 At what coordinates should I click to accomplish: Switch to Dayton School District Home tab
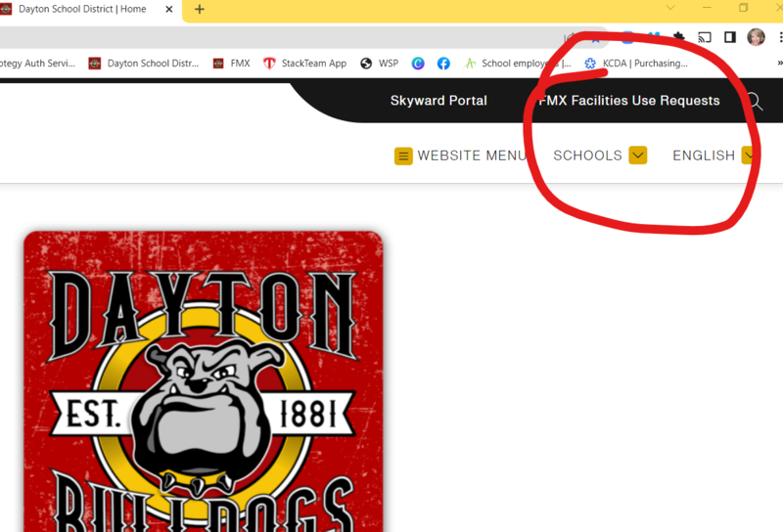click(x=82, y=9)
